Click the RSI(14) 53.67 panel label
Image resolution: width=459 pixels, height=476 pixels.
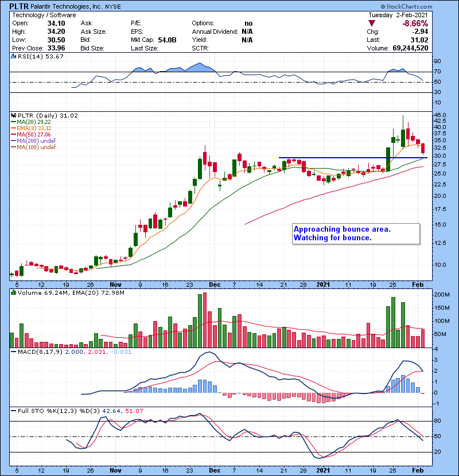[41, 56]
